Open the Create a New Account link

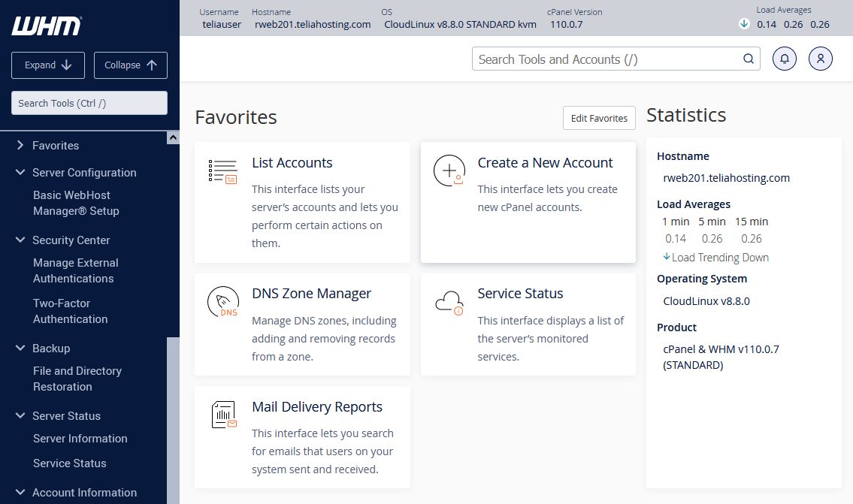pyautogui.click(x=545, y=162)
